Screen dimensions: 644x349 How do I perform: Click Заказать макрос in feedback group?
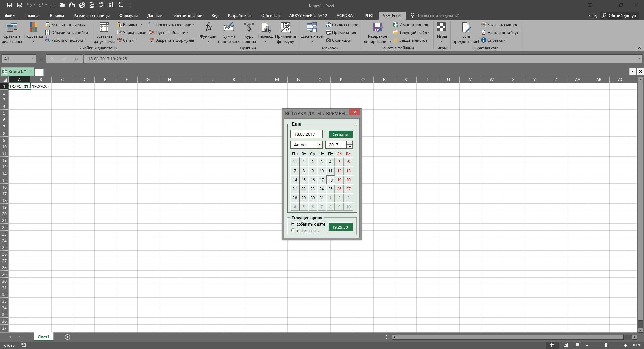[x=499, y=25]
